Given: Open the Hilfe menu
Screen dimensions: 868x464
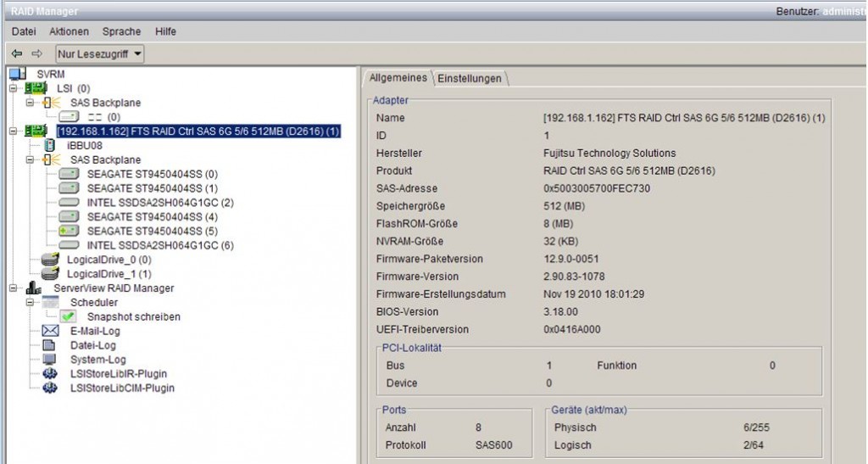Looking at the screenshot, I should click(165, 31).
